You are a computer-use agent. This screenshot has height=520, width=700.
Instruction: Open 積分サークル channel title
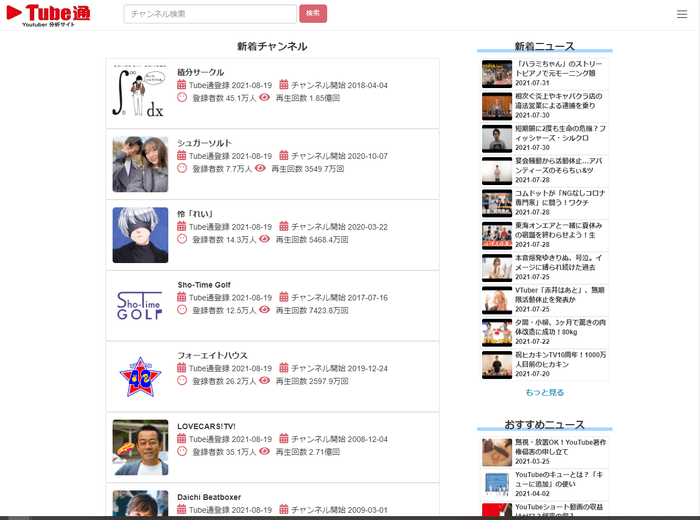pos(200,72)
